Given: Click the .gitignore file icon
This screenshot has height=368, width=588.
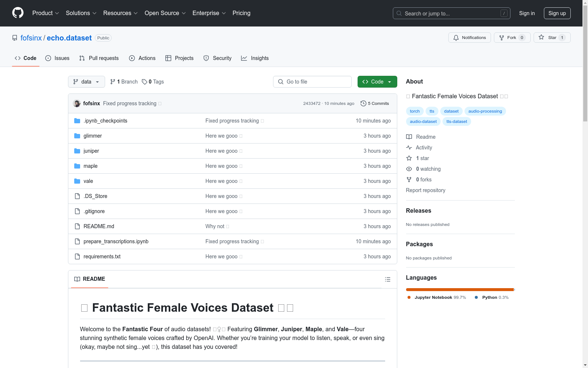Looking at the screenshot, I should pos(77,211).
